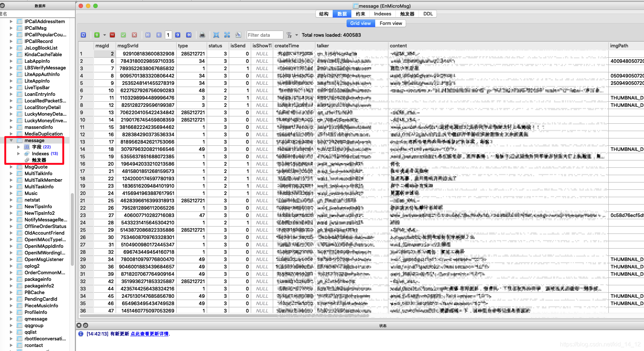Expand the rcontact table node

pos(11,345)
